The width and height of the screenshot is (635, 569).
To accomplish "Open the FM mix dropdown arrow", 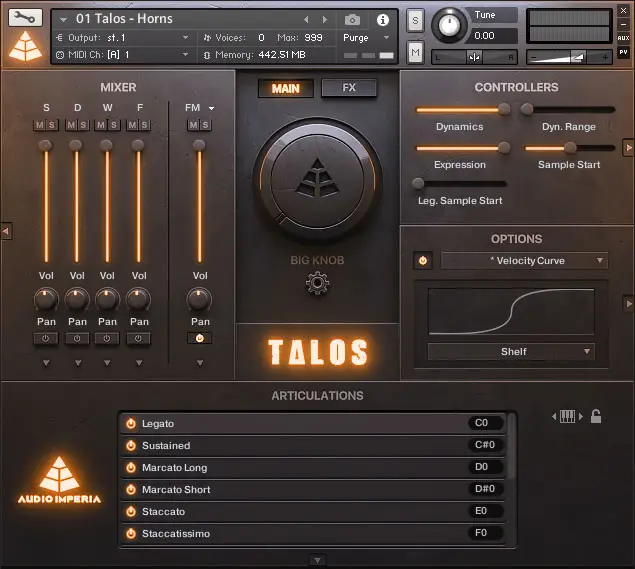I will (211, 108).
